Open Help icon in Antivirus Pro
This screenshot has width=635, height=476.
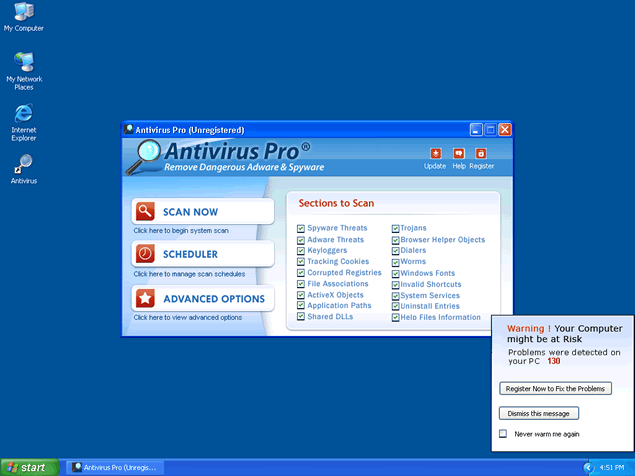pyautogui.click(x=459, y=154)
